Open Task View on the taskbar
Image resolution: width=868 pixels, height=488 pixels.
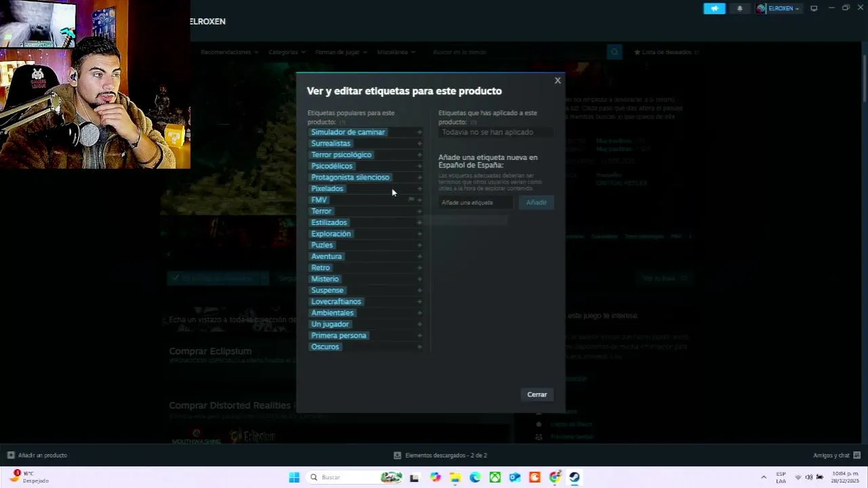click(414, 478)
